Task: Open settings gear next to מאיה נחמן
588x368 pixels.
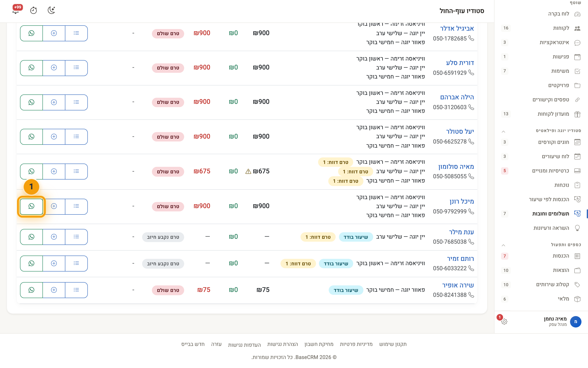Action: tap(504, 322)
